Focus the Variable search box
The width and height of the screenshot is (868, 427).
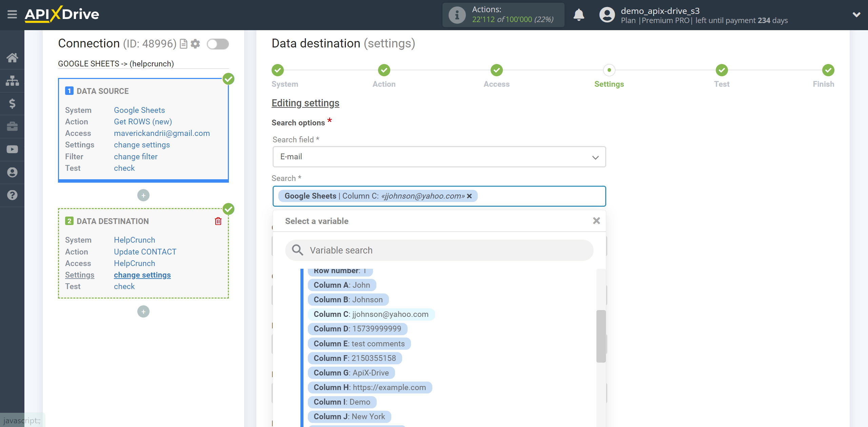tap(439, 250)
